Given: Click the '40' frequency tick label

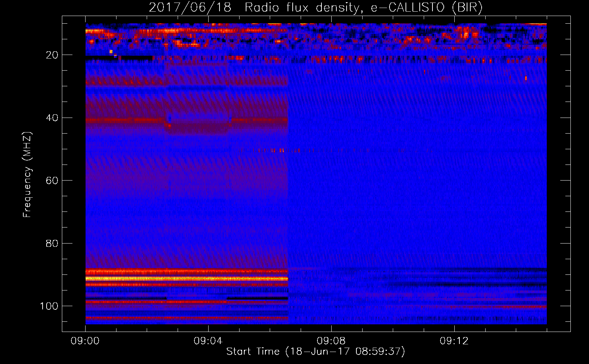Looking at the screenshot, I should tap(52, 118).
